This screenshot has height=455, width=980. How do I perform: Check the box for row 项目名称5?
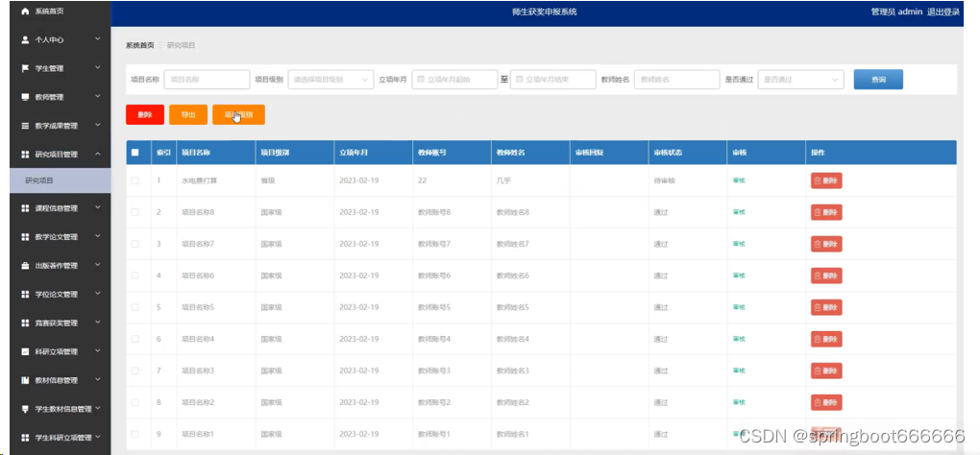[x=135, y=307]
